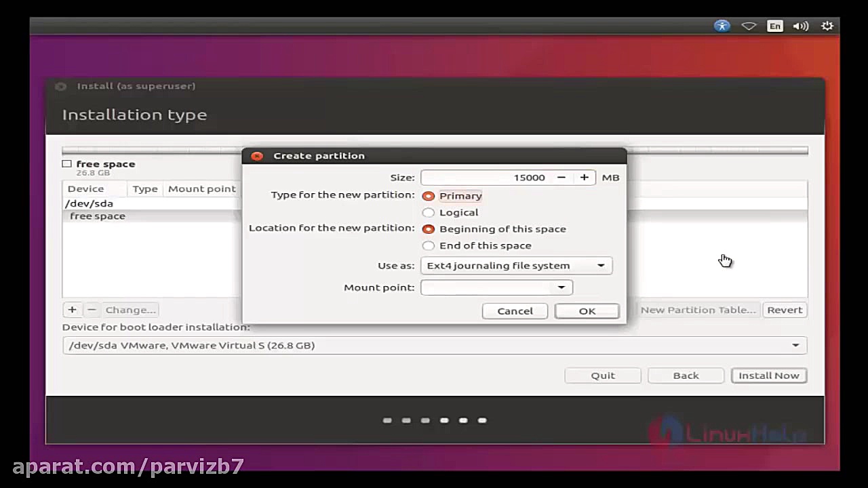
Task: Click Install Now to proceed
Action: coord(768,375)
